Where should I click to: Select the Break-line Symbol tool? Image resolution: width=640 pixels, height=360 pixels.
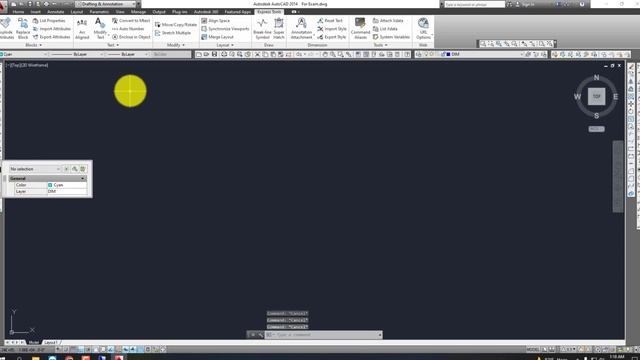[262, 28]
